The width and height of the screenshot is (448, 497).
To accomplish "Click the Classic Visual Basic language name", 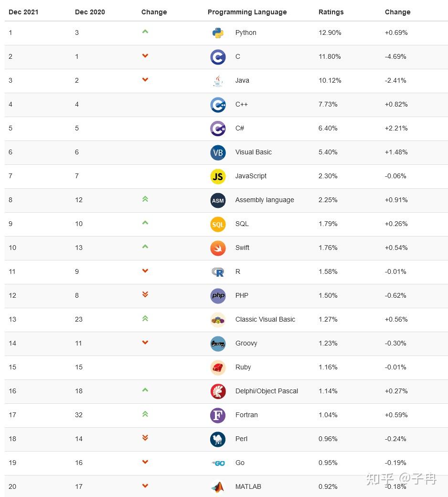I will 265,319.
